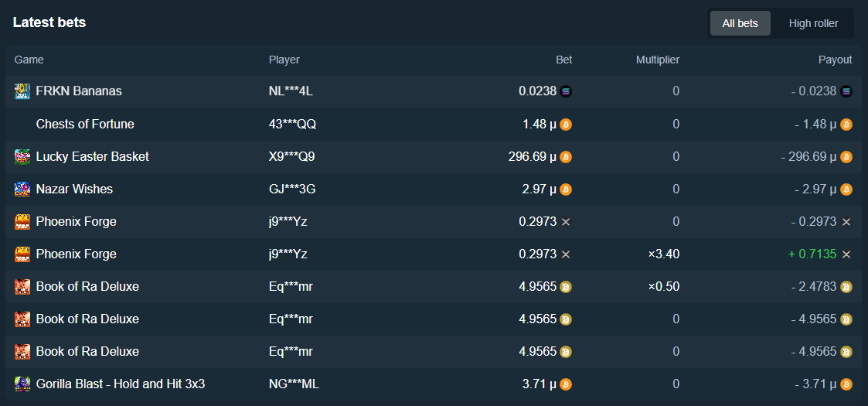This screenshot has height=406, width=868.
Task: Click player name NL***4L
Action: pyautogui.click(x=291, y=91)
